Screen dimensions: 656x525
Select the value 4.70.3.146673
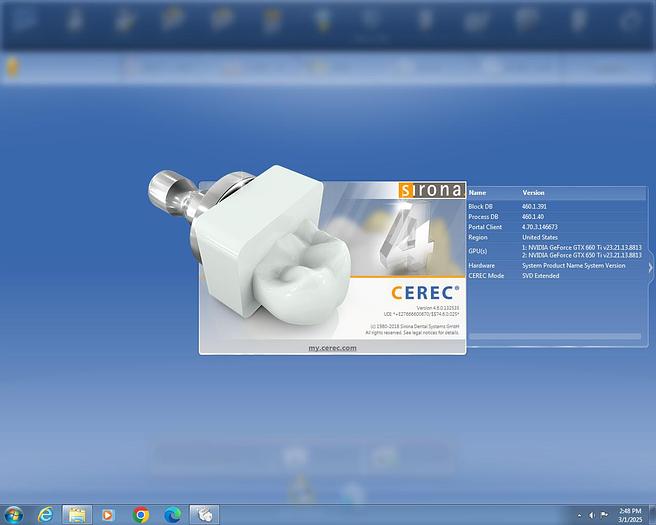pyautogui.click(x=540, y=227)
